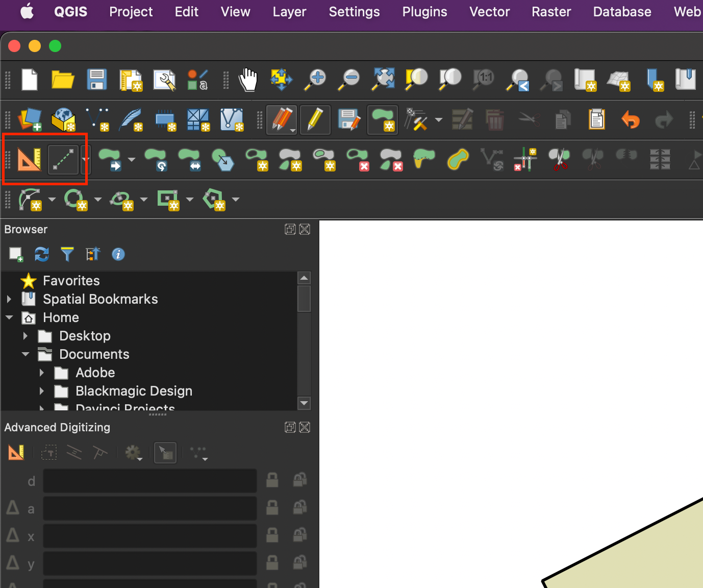
Task: Click the Save Project floppy disk icon
Action: pyautogui.click(x=96, y=80)
